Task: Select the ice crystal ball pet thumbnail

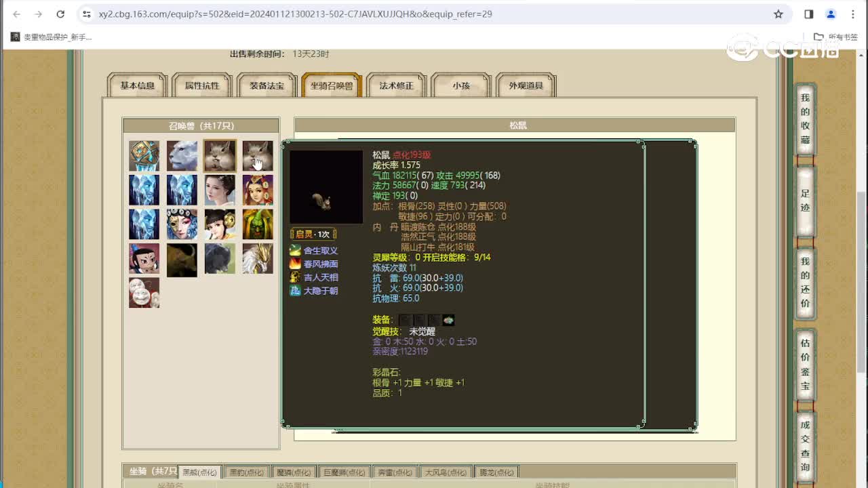Action: pos(144,156)
